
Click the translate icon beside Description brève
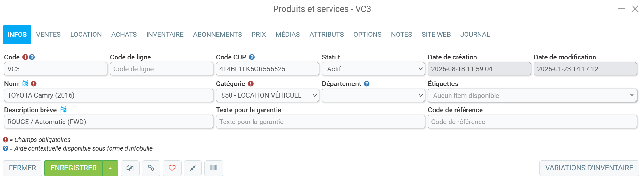[64, 110]
